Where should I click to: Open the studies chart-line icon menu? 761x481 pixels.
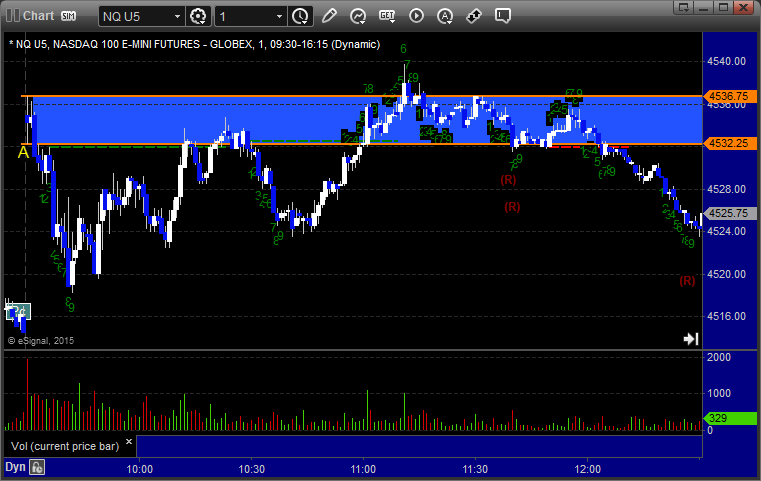coord(358,16)
